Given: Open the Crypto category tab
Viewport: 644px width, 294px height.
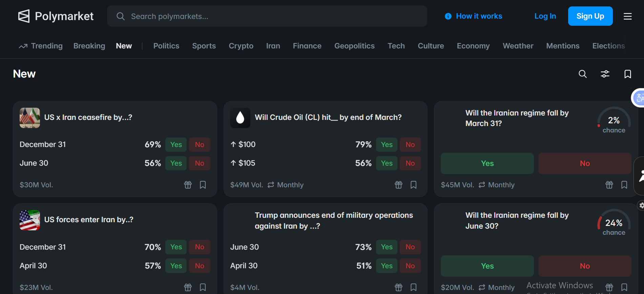Looking at the screenshot, I should (241, 46).
